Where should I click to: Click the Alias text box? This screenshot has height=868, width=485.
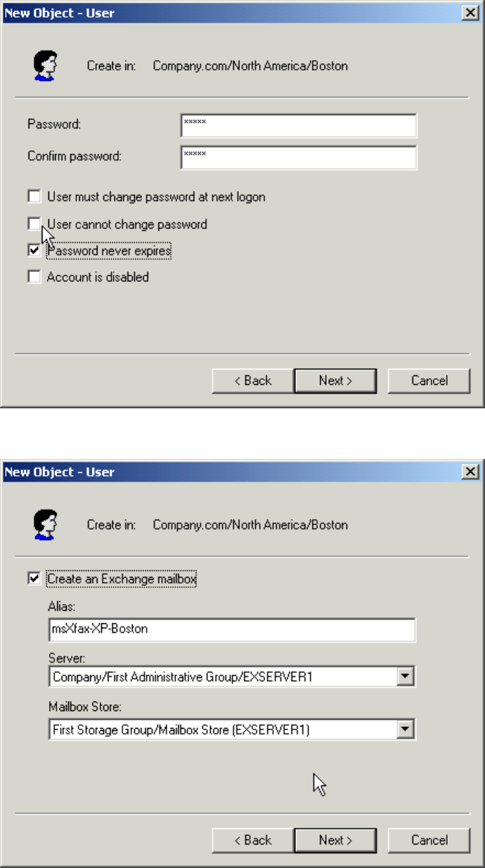coord(232,629)
